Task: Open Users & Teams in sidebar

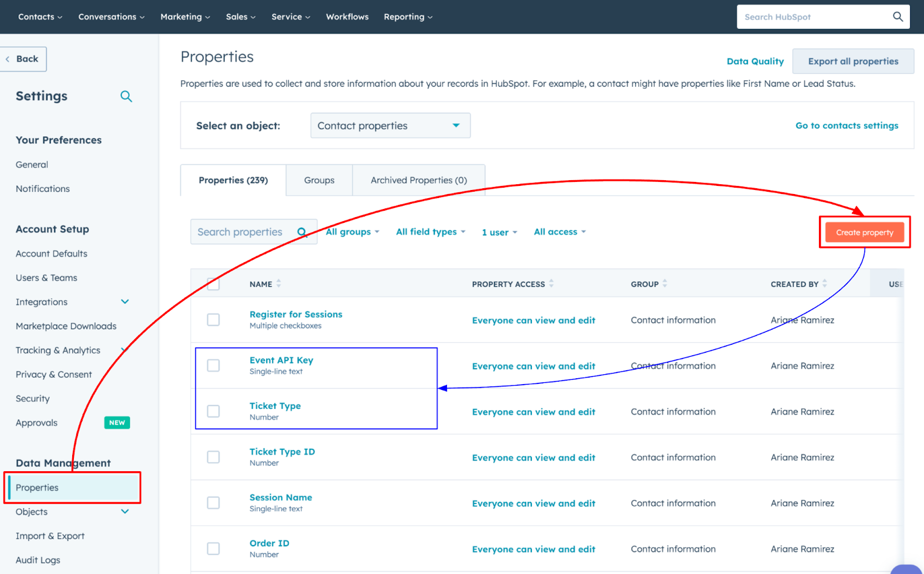Action: (x=46, y=278)
